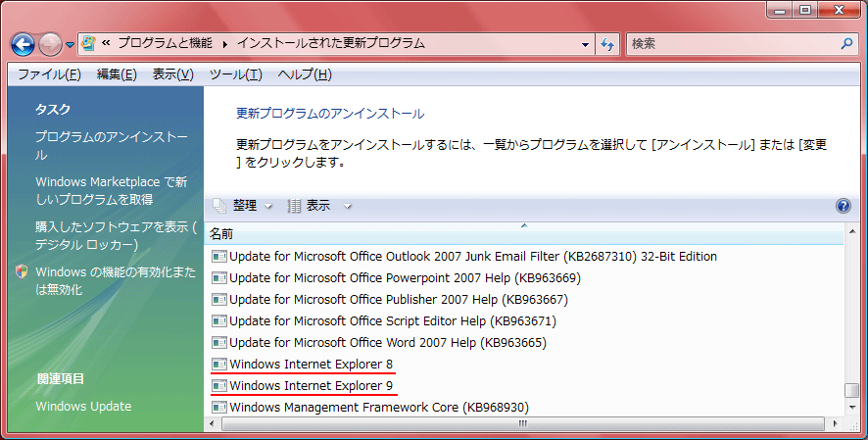Click the 表示 views toolbar button
Viewport: 868px width, 440px height.
(x=318, y=206)
